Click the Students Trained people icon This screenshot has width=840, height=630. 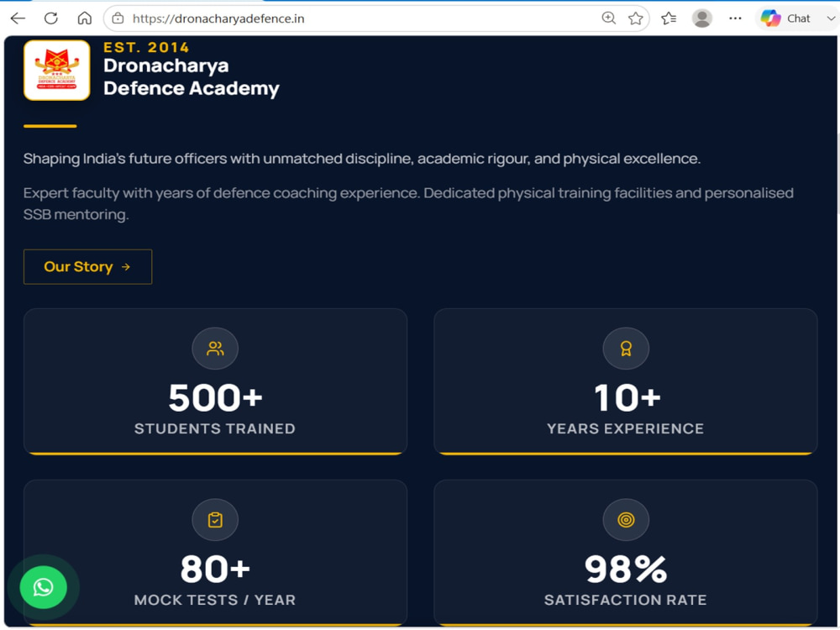pos(215,349)
